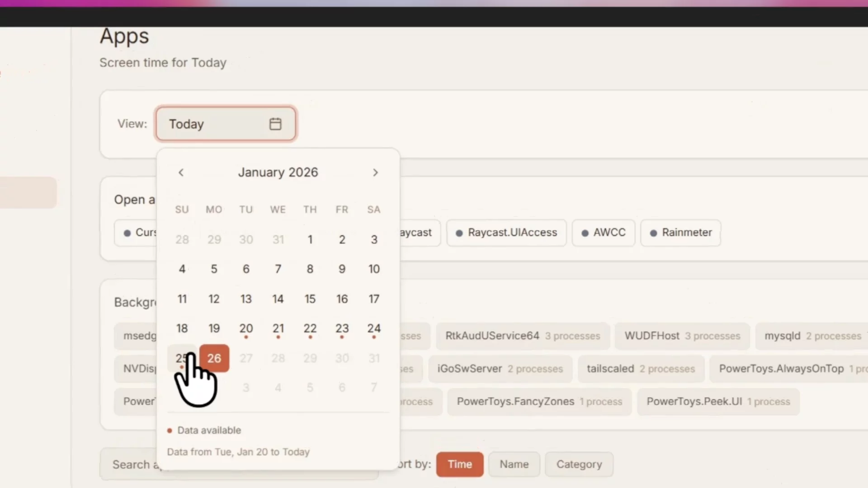This screenshot has height=488, width=868.
Task: Select January 24 in the calendar
Action: point(374,328)
